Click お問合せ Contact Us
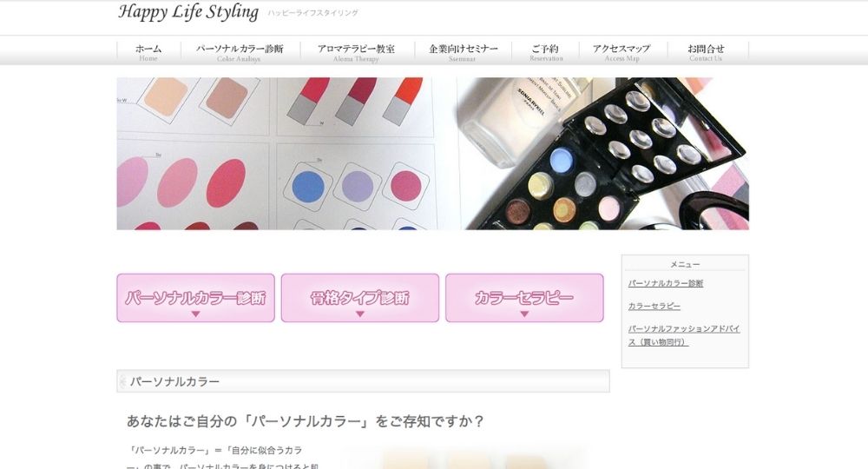This screenshot has height=469, width=868. [x=707, y=53]
